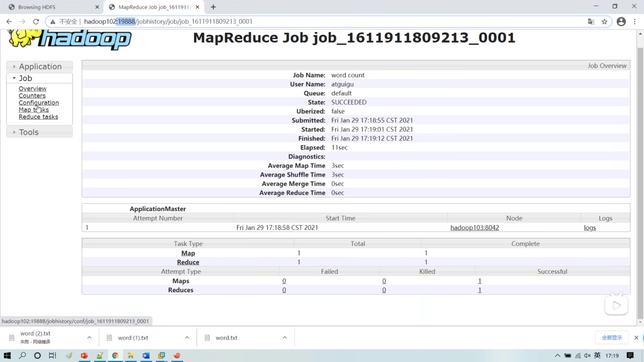644x362 pixels.
Task: Click the show all downloads button
Action: (x=612, y=338)
